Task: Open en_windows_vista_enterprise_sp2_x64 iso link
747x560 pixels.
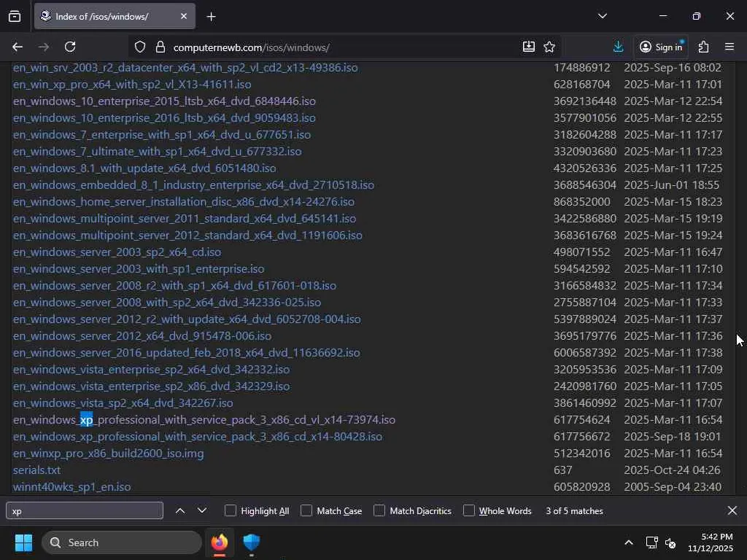Action: click(151, 369)
